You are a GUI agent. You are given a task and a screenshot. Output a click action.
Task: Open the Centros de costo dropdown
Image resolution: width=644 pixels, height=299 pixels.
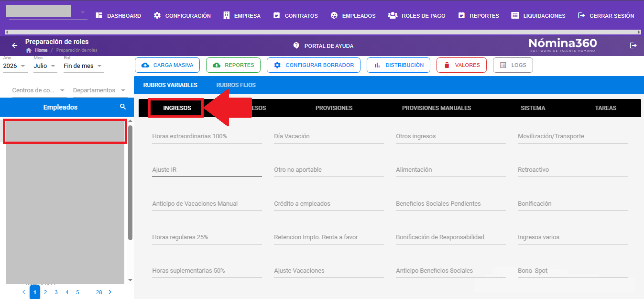[x=38, y=90]
